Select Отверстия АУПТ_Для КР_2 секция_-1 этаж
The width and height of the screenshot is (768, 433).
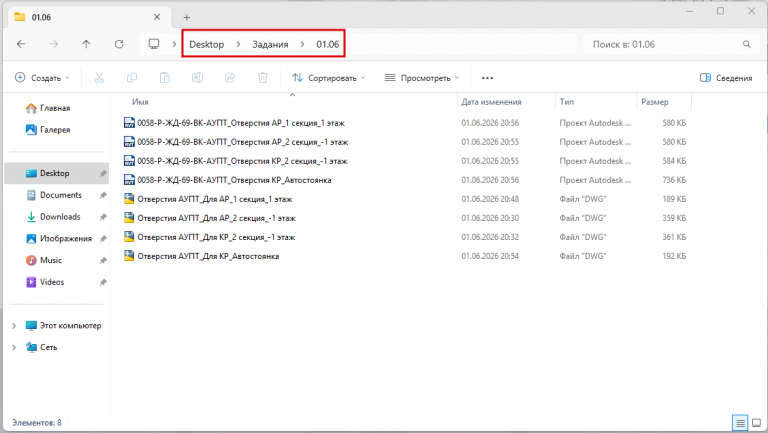pyautogui.click(x=216, y=238)
